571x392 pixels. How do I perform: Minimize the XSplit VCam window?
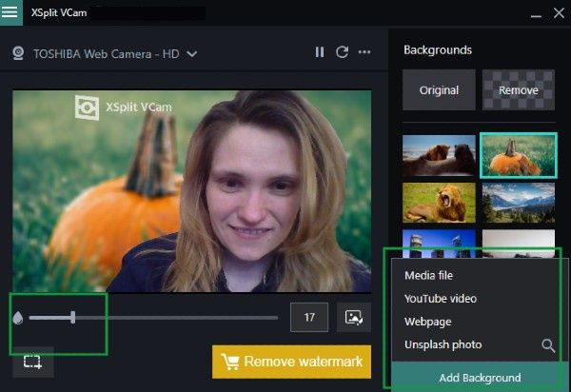(x=536, y=14)
